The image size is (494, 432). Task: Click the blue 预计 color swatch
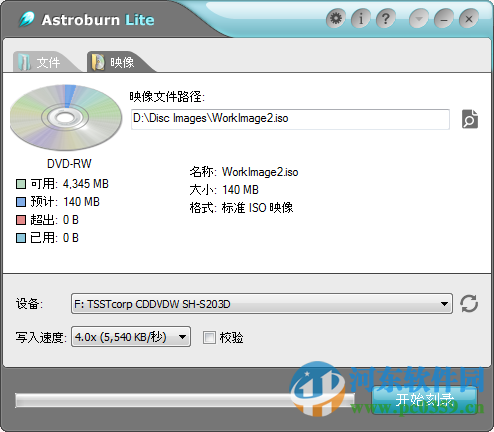tap(21, 202)
